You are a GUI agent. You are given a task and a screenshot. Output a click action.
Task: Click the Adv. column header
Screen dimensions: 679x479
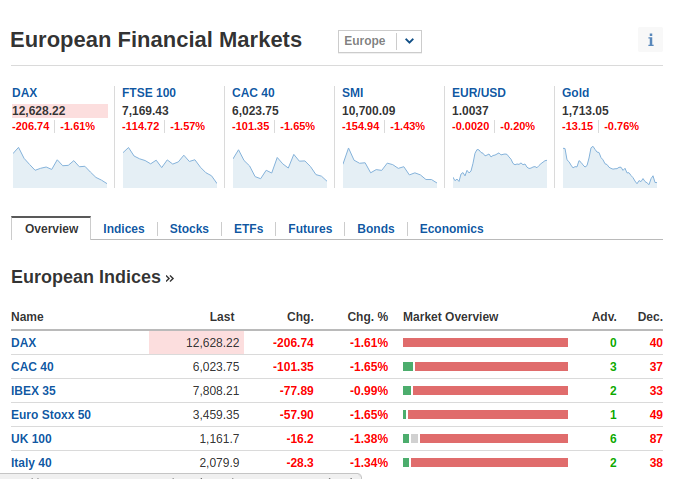[604, 317]
